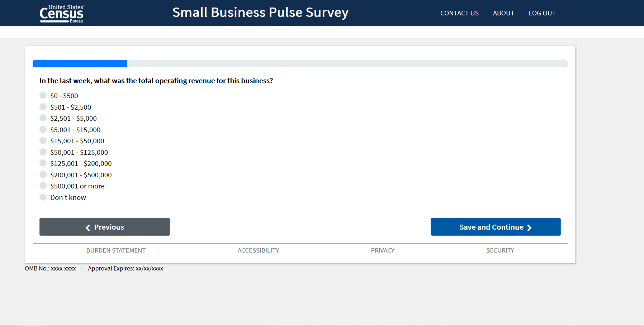Pick $200,001 - $500,000 revenue range
The width and height of the screenshot is (644, 326).
click(x=43, y=174)
